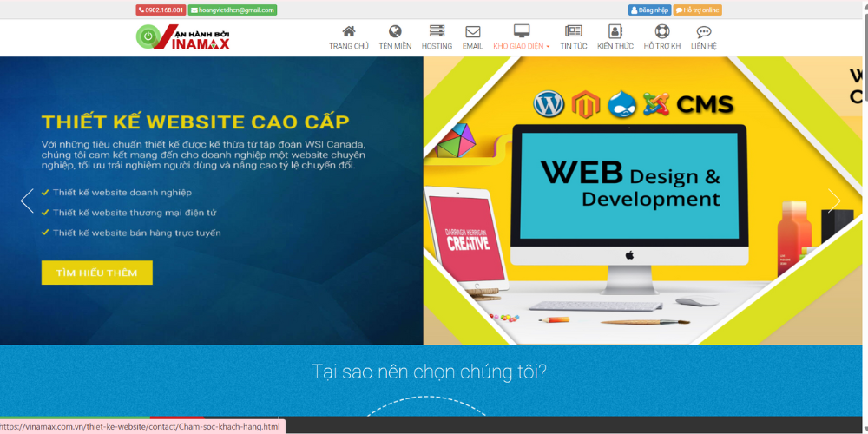868x434 pixels.
Task: Open the TIN TỨC menu item
Action: (x=574, y=47)
